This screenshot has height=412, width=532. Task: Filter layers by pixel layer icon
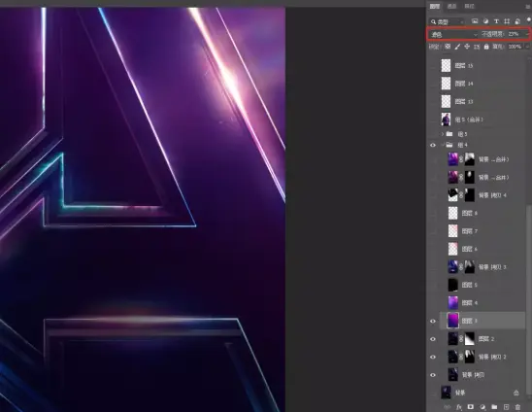(475, 21)
